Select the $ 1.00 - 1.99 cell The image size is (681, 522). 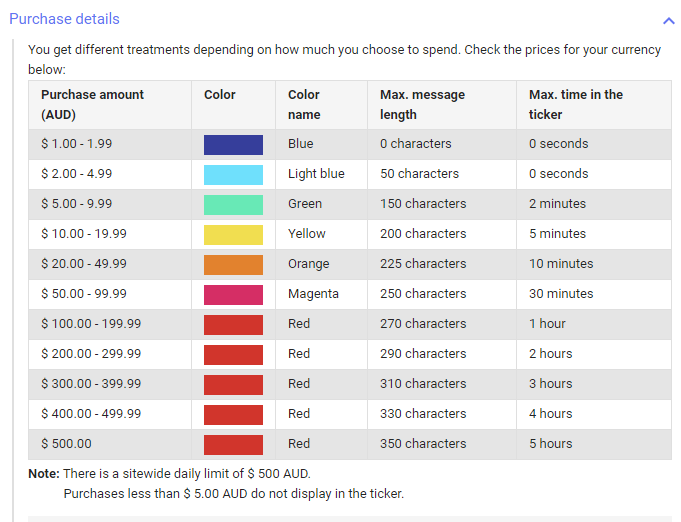110,144
